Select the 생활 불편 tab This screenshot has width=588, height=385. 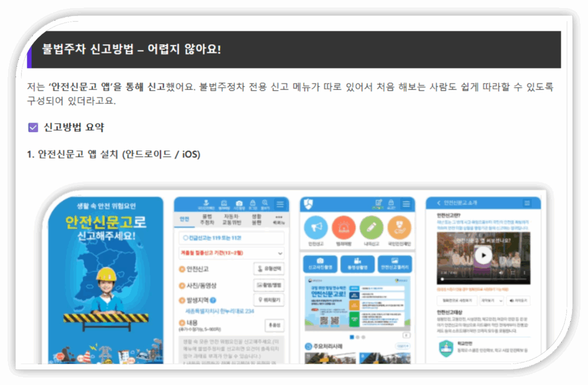(x=257, y=220)
